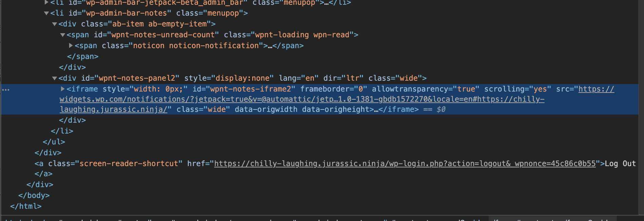
Task: Open the widgets.wp.com iframe src link
Action: click(x=337, y=99)
